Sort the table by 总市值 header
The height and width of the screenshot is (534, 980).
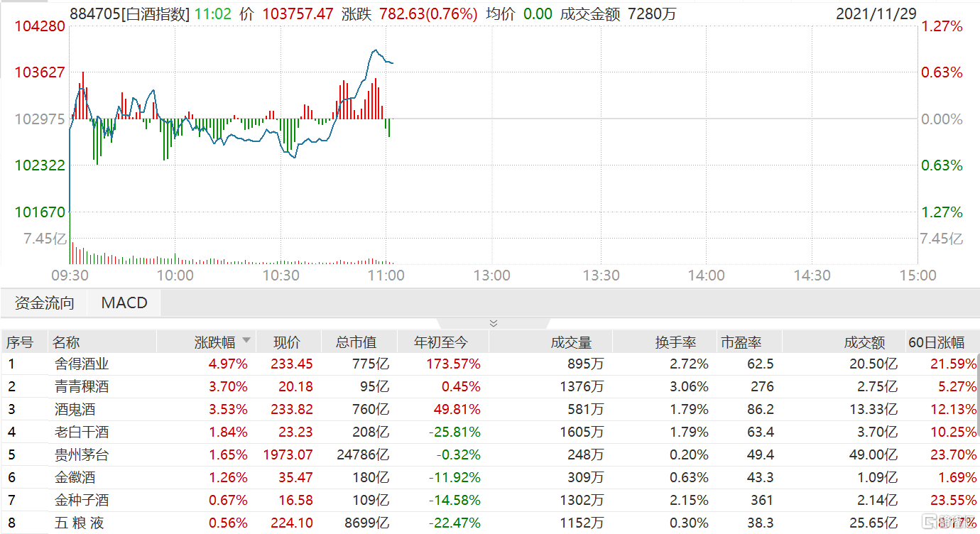pyautogui.click(x=356, y=342)
